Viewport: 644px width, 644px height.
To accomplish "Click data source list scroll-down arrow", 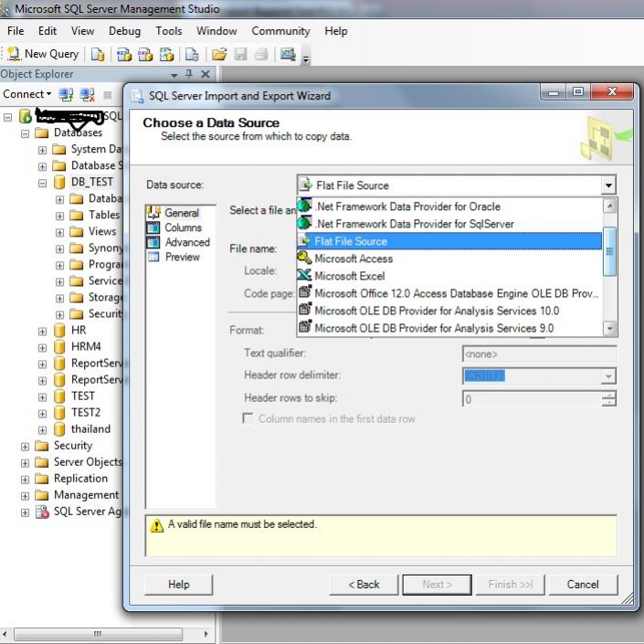I will tap(609, 328).
